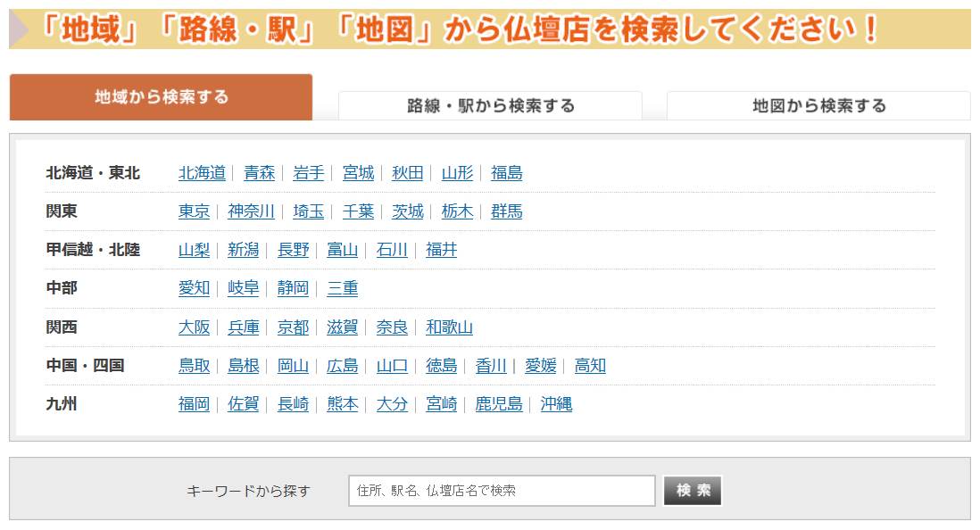Open the 大阪 link
The width and height of the screenshot is (980, 530).
[x=194, y=327]
